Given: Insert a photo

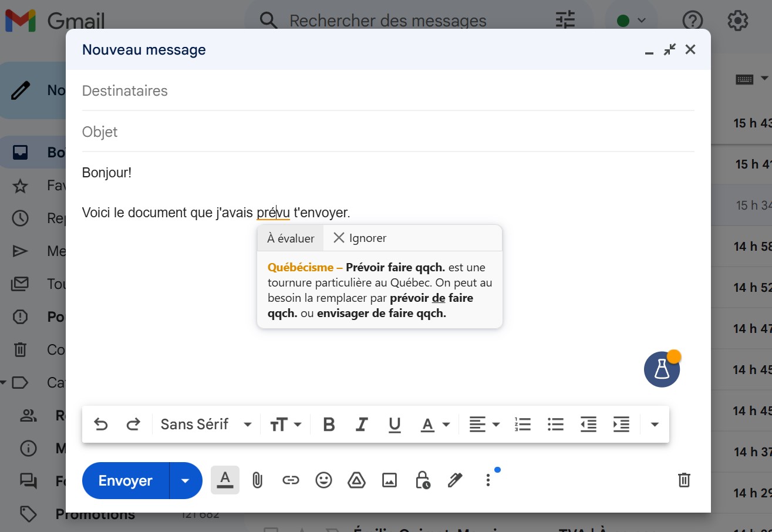Looking at the screenshot, I should pyautogui.click(x=389, y=480).
